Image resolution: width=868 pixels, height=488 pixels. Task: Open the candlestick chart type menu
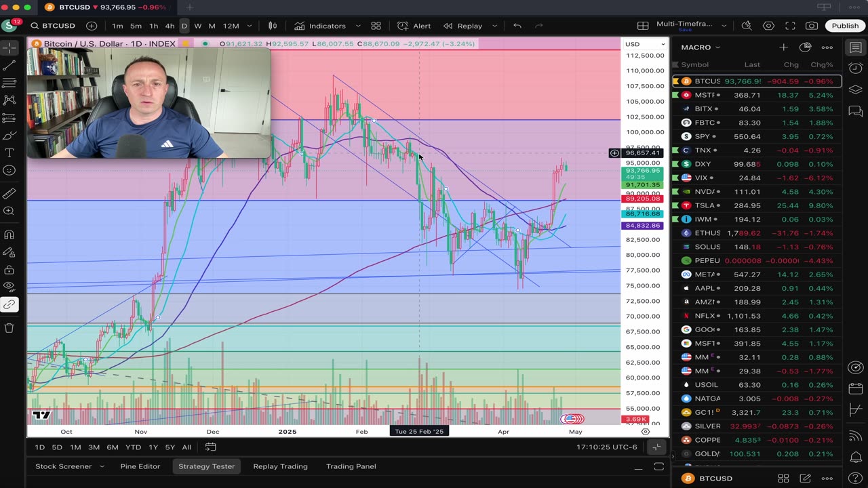pos(273,26)
